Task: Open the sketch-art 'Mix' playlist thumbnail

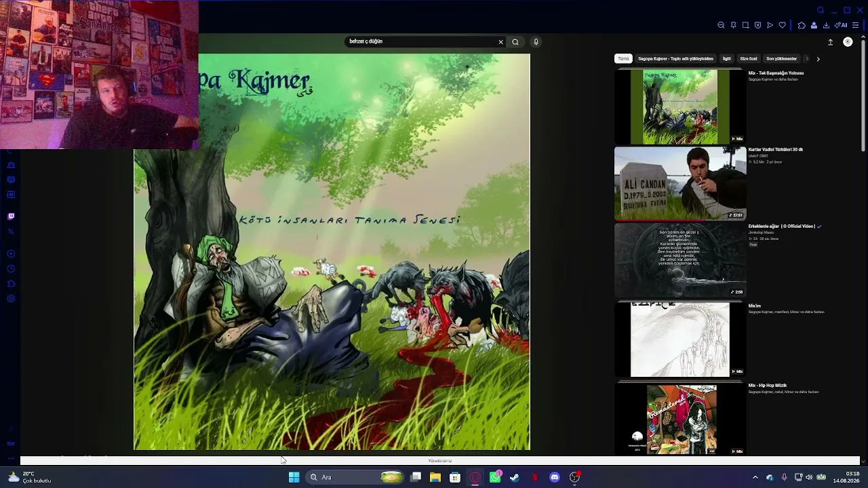Action: pyautogui.click(x=680, y=340)
